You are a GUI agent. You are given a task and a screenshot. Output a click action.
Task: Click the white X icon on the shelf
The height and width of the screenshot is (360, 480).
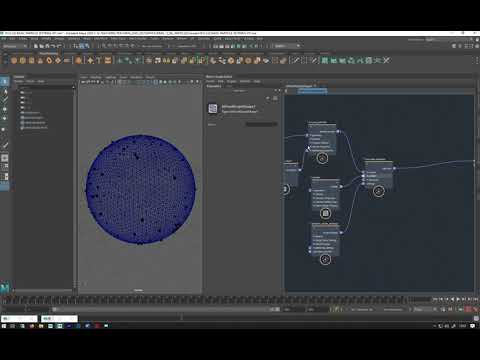coord(386,60)
